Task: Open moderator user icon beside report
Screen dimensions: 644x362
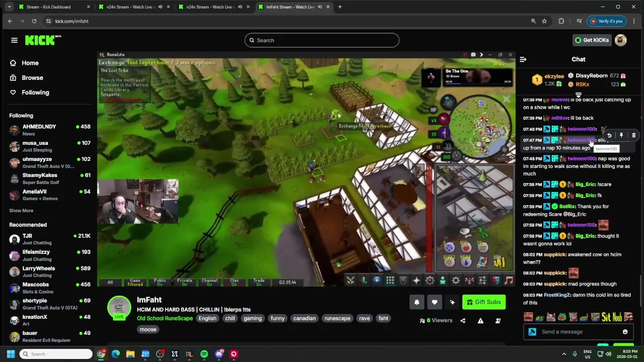Action: 498,321
